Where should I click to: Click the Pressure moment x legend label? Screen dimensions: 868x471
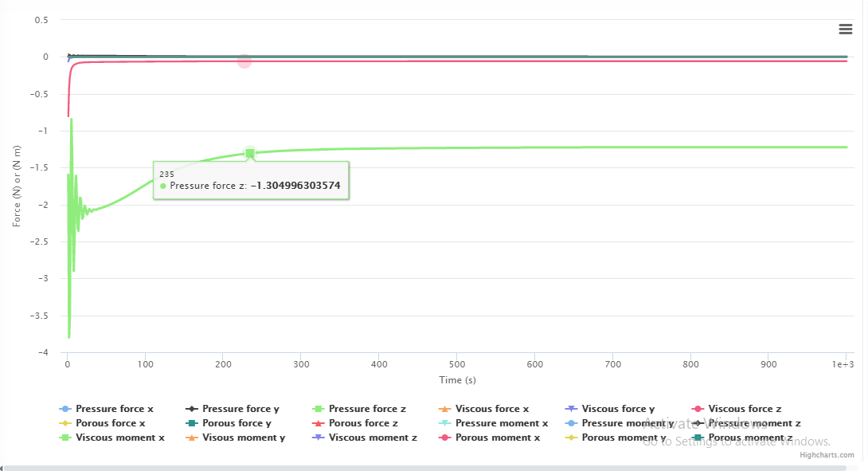[x=502, y=423]
